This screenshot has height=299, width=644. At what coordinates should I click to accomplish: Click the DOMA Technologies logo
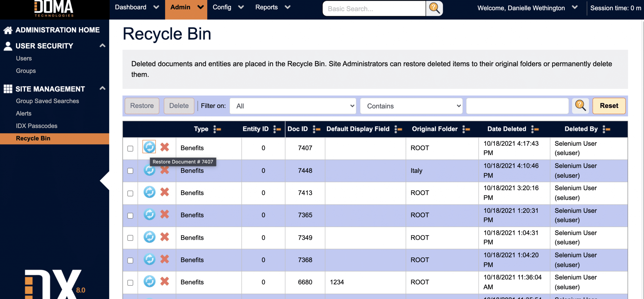pos(54,9)
